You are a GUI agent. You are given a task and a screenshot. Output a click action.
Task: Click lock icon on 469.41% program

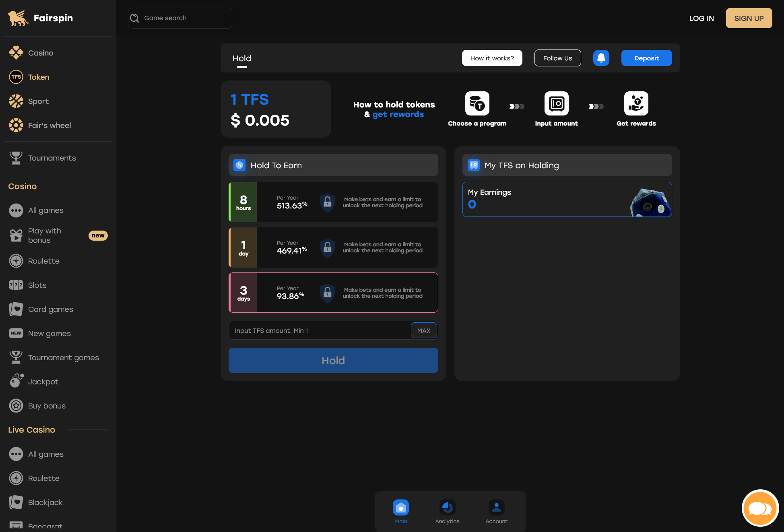[x=328, y=247]
